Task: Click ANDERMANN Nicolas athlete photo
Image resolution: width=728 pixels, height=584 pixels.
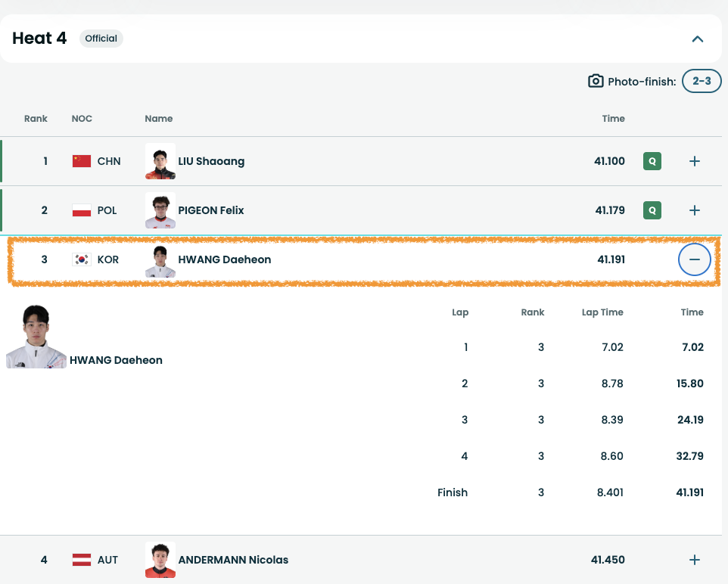Action: [x=160, y=560]
